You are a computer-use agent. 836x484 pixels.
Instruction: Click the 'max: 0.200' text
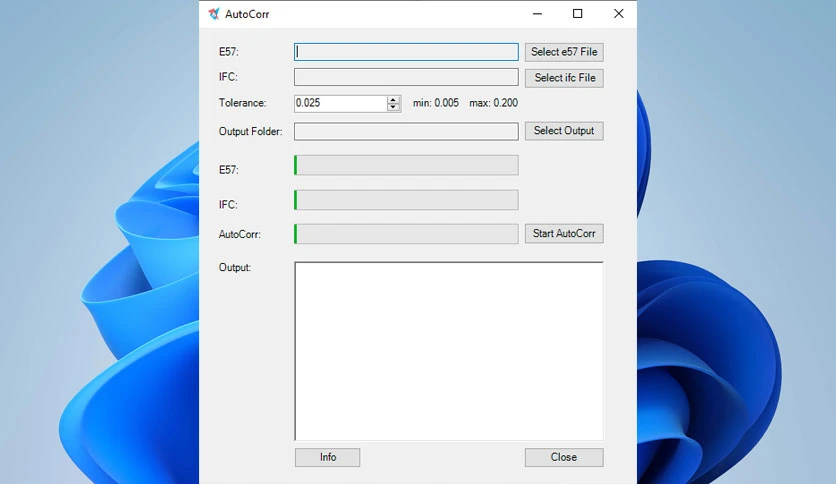(494, 103)
